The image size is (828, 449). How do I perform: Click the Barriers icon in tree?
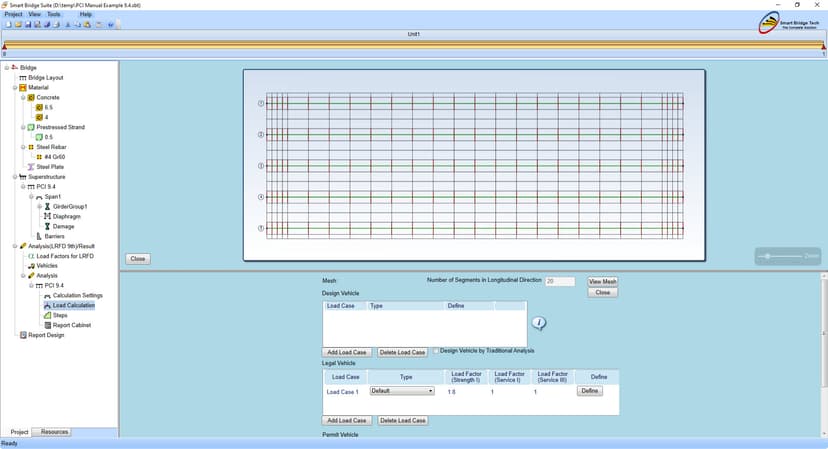coord(39,236)
